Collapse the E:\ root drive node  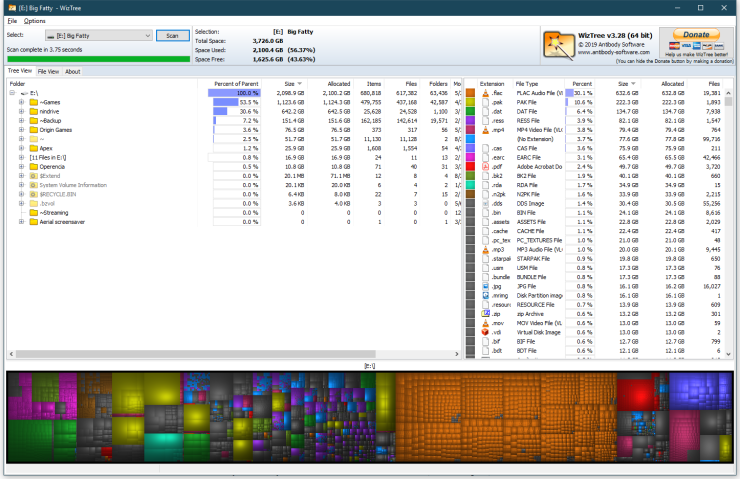pos(11,92)
